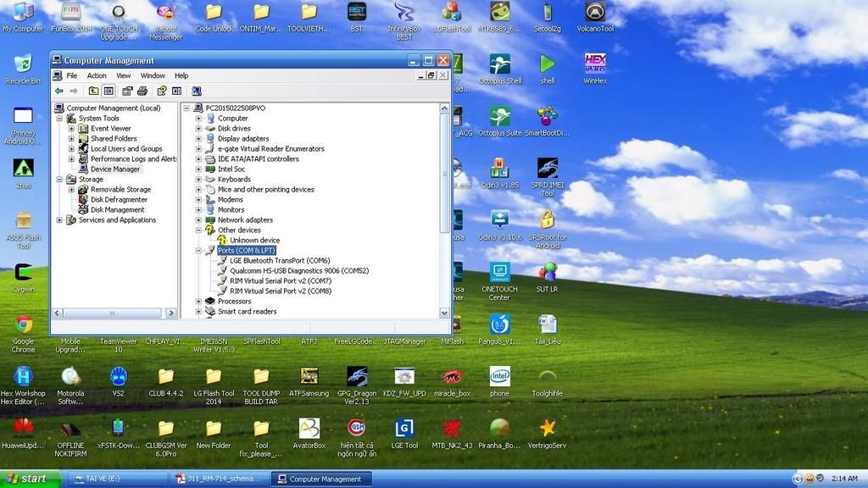
Task: Expand the Disk drives node
Action: click(198, 129)
